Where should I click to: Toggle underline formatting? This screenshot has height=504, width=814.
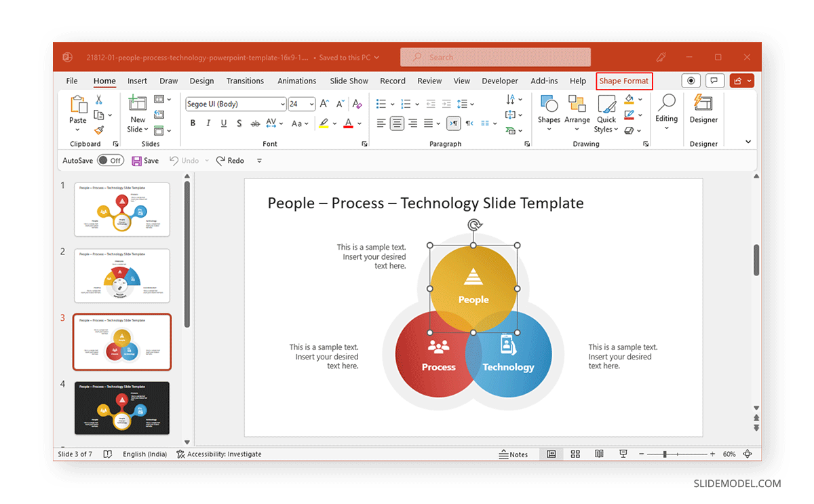[x=224, y=123]
